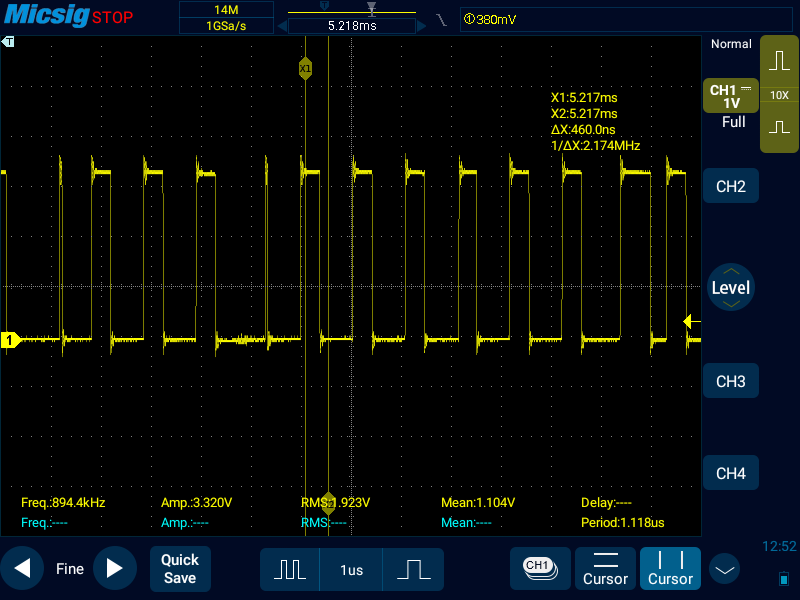
Task: Shift the trigger position right with the arrow
Action: 421,26
